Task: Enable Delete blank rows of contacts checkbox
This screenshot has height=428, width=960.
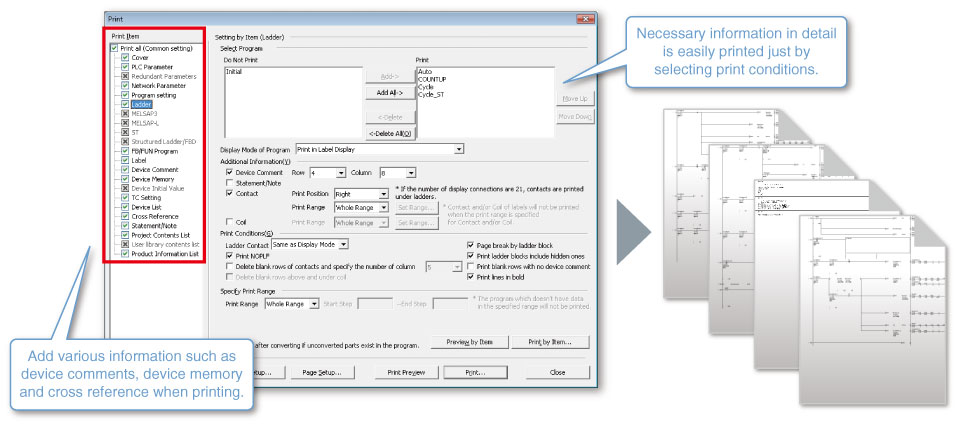Action: [x=230, y=266]
